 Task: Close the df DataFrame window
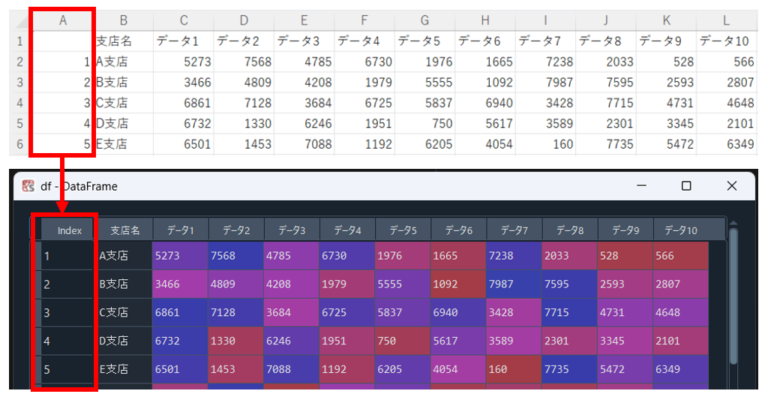click(732, 186)
